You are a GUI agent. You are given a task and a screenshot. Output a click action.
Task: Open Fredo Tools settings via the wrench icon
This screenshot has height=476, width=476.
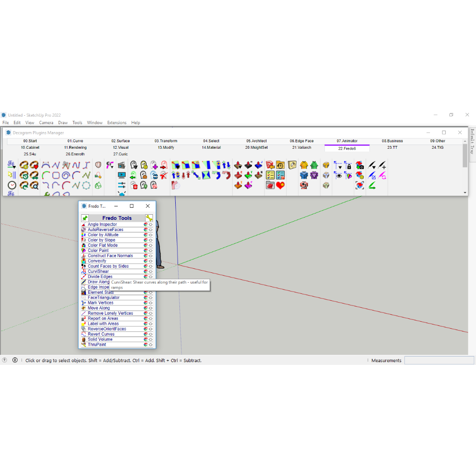pos(149,218)
